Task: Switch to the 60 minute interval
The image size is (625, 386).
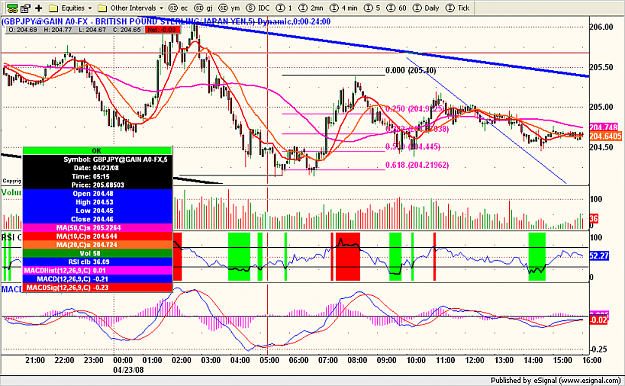Action: pyautogui.click(x=397, y=8)
